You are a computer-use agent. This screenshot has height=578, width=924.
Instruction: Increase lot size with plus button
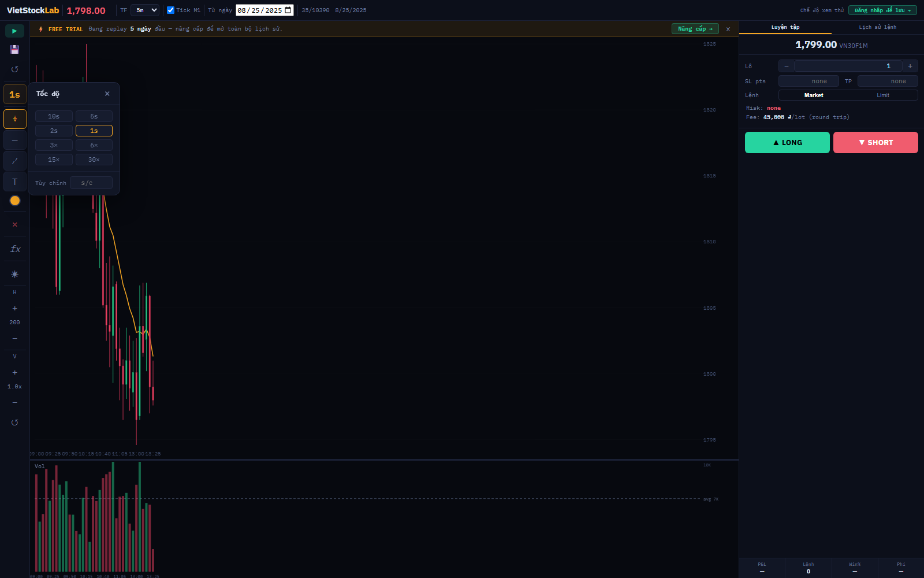click(x=910, y=66)
